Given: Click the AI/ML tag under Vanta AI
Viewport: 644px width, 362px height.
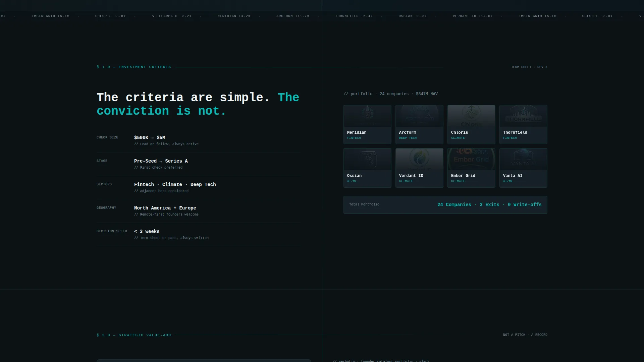Looking at the screenshot, I should point(508,181).
